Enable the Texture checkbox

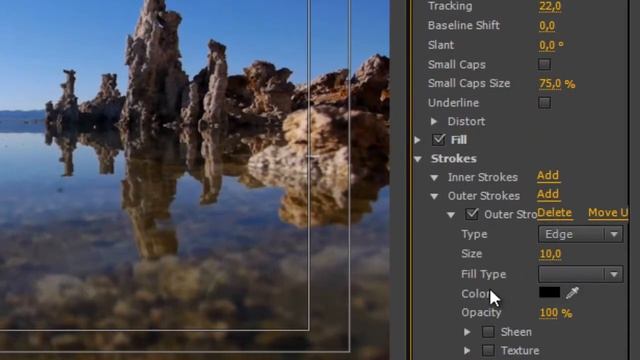pyautogui.click(x=488, y=350)
